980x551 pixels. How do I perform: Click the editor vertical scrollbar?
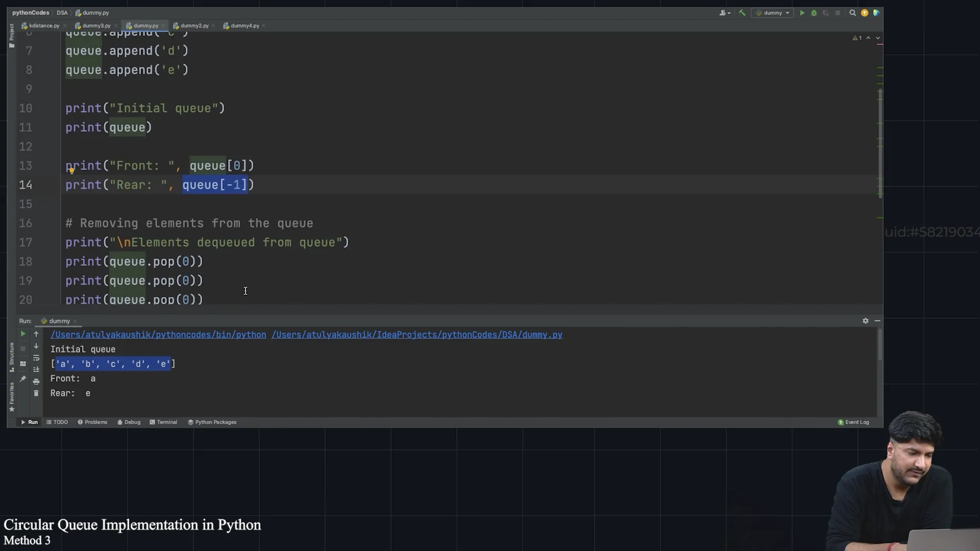pos(880,143)
